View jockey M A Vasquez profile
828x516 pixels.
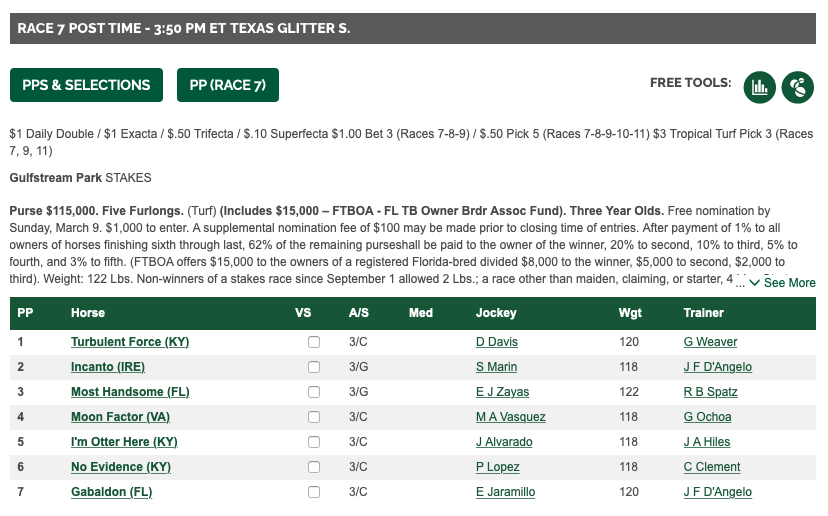point(511,417)
